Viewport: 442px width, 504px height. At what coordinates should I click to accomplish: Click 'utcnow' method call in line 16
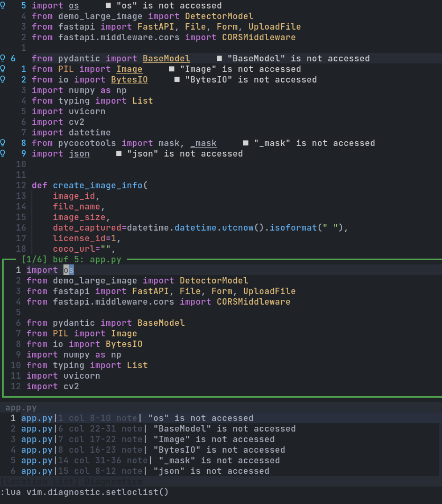tap(238, 227)
